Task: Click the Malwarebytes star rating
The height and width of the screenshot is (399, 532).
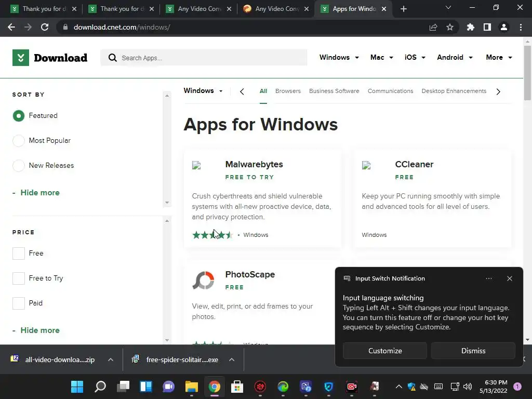Action: coord(212,235)
